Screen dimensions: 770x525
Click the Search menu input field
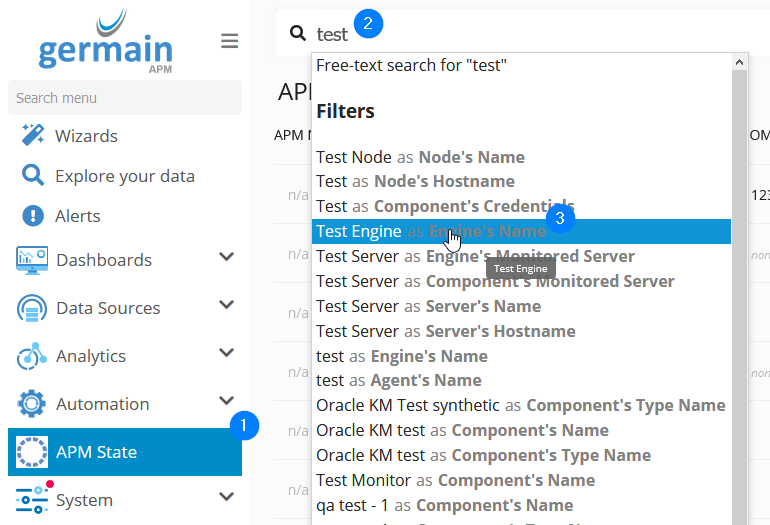pyautogui.click(x=124, y=98)
